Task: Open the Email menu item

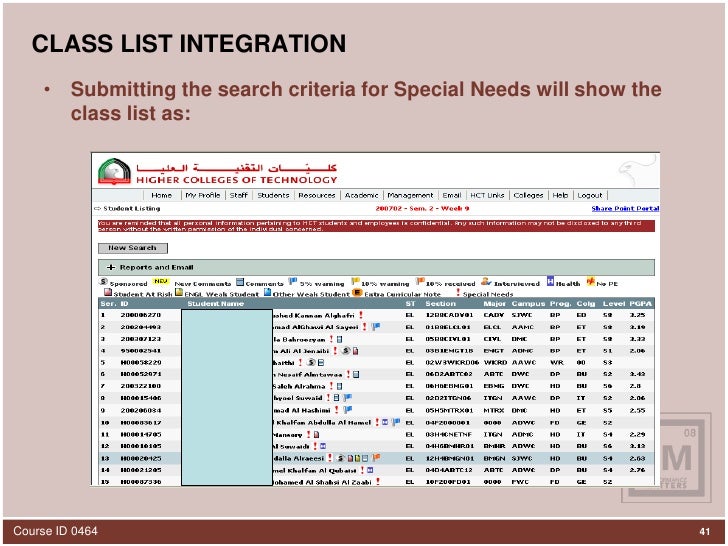Action: click(451, 195)
